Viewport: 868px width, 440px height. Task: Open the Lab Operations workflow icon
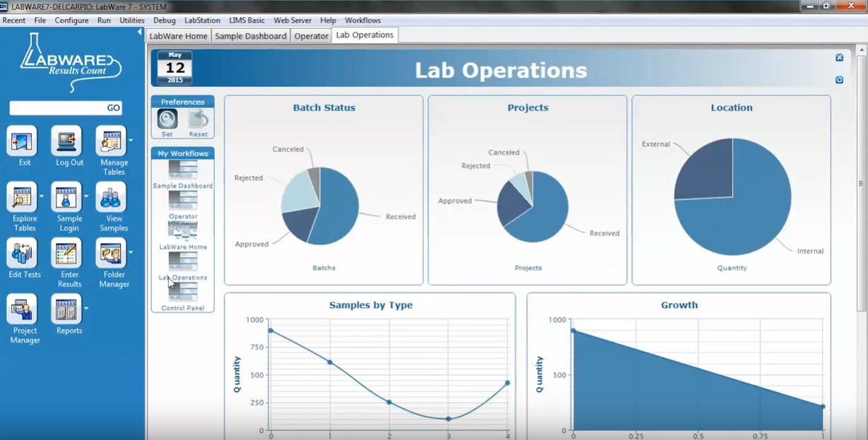183,261
